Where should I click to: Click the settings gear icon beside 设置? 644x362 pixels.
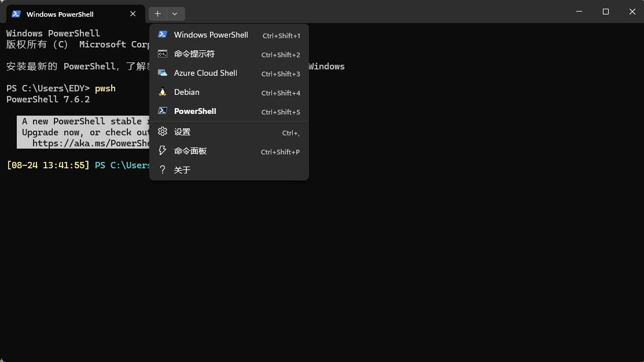pyautogui.click(x=163, y=131)
